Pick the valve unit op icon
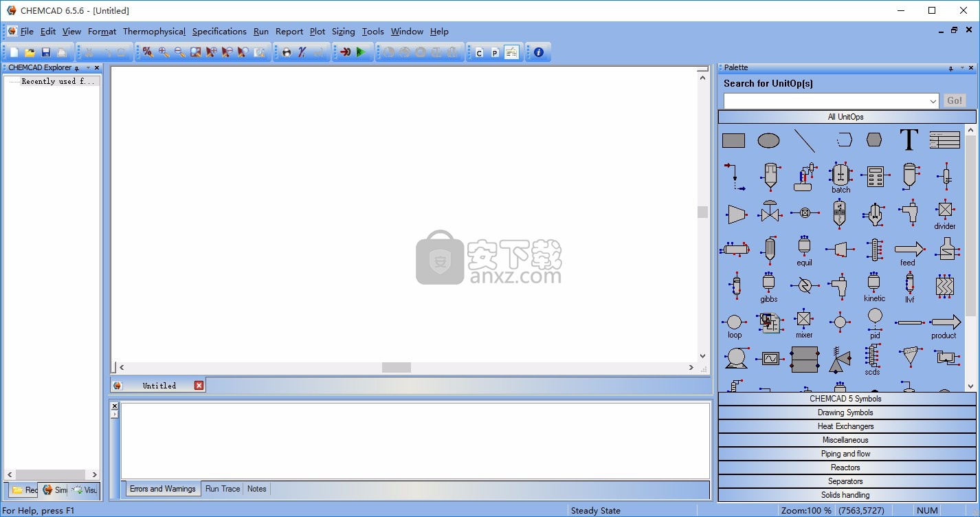The height and width of the screenshot is (517, 980). [x=769, y=212]
